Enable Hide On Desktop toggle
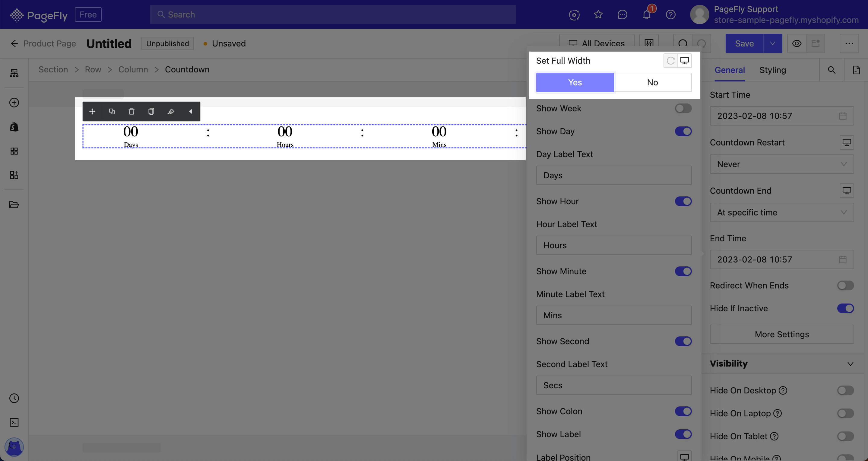The width and height of the screenshot is (868, 461). (x=845, y=391)
